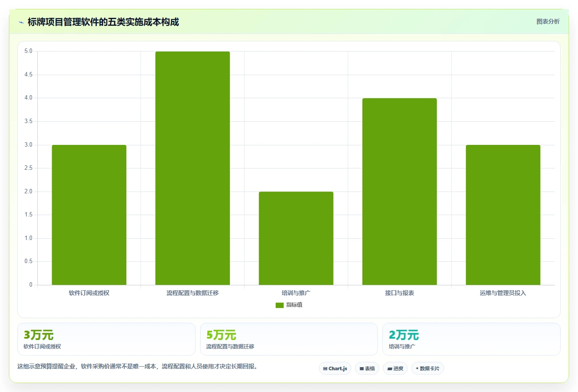The height and width of the screenshot is (392, 578).
Task: Click the 2.5 y-axis tick label
Action: tap(28, 168)
